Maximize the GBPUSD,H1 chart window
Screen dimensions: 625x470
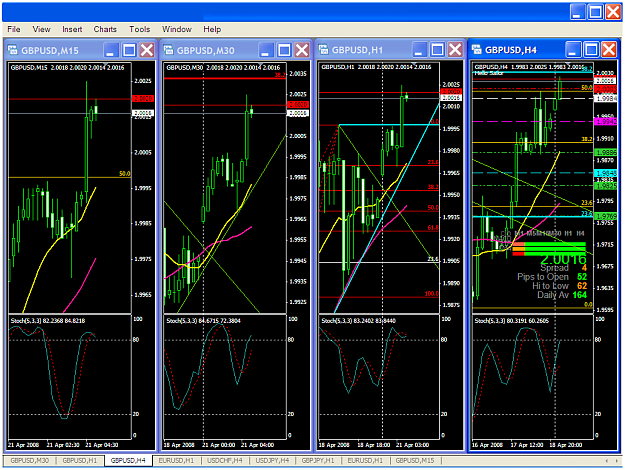[x=437, y=50]
